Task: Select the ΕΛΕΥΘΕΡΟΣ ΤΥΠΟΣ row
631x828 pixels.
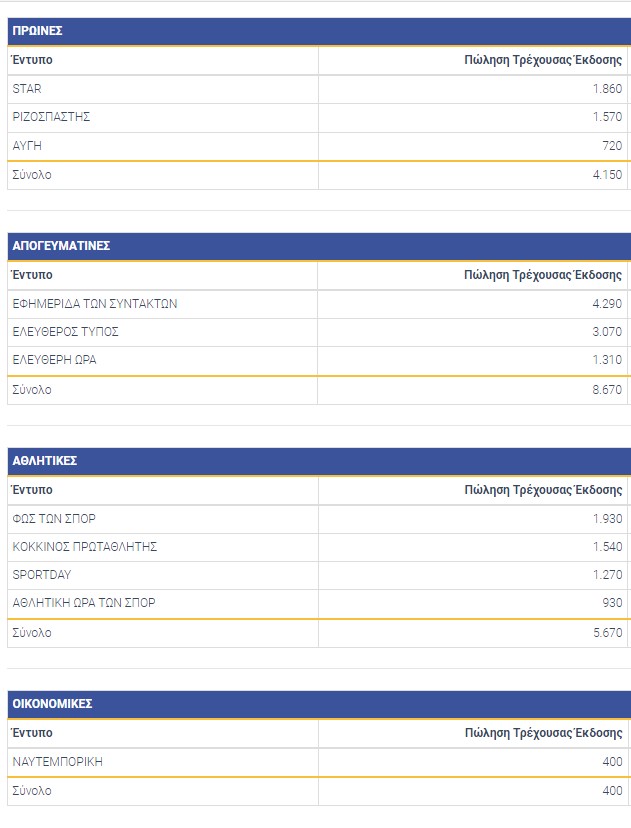Action: tap(66, 332)
